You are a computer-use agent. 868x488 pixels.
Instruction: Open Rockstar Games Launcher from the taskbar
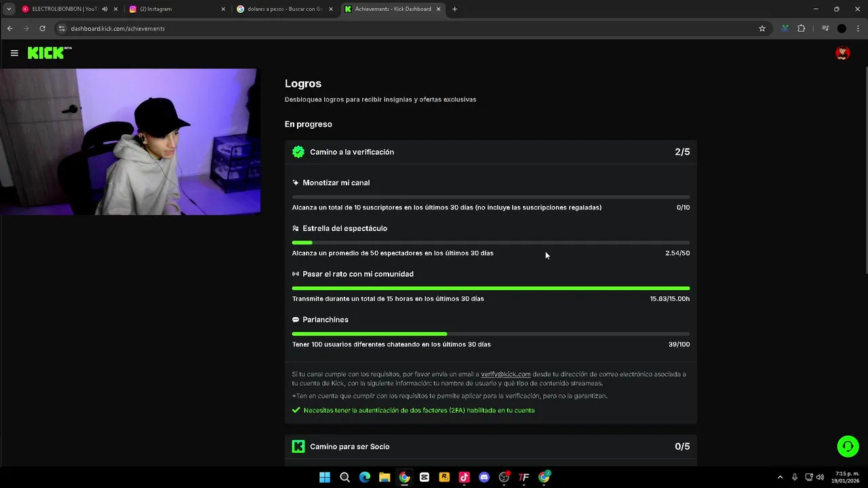[444, 477]
